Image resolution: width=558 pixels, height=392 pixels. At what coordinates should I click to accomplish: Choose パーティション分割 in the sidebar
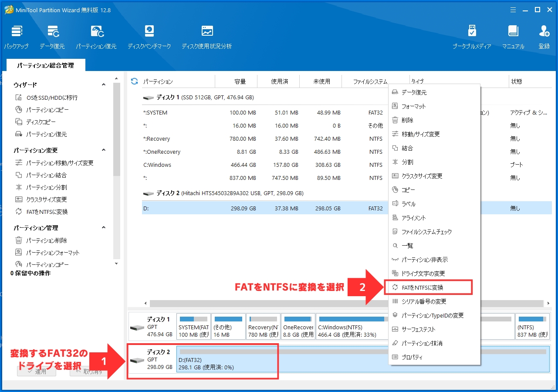tap(41, 187)
